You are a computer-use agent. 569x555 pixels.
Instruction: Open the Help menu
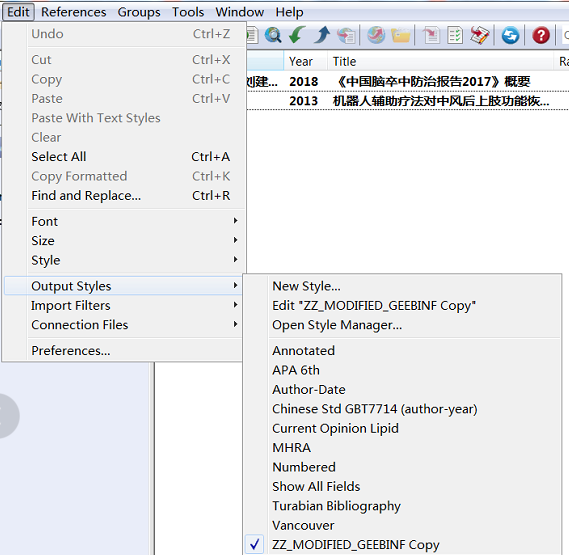coord(289,12)
